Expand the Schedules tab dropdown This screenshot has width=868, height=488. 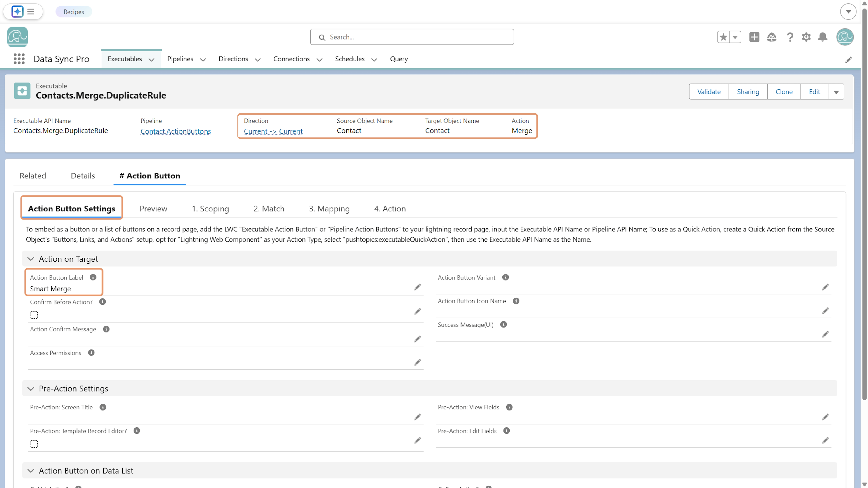click(374, 60)
